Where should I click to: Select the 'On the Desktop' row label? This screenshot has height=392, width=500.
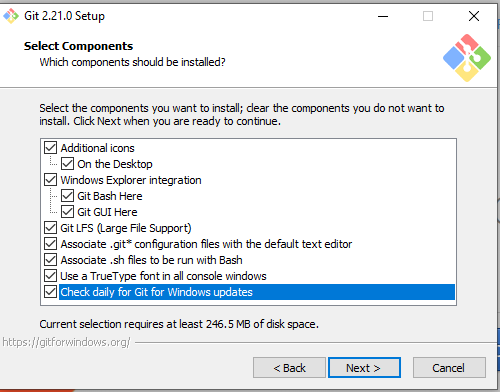coord(115,164)
